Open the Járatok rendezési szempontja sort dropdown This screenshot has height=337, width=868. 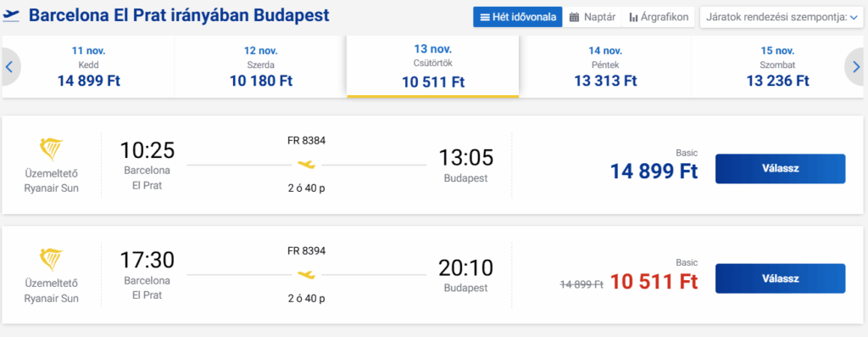[x=781, y=17]
